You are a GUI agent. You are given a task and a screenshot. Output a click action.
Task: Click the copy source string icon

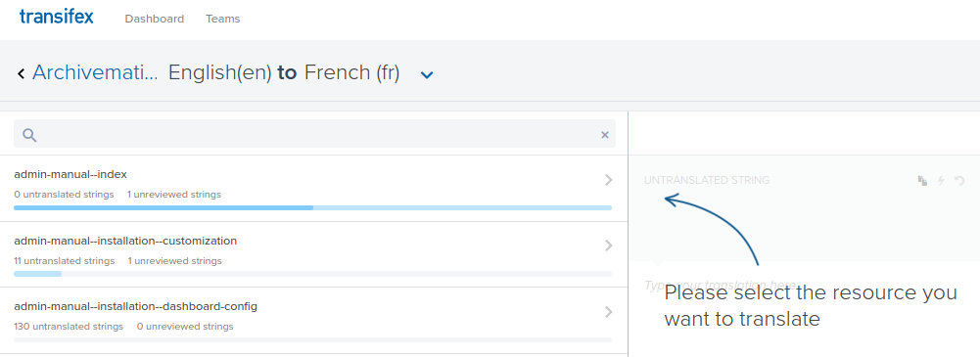click(x=922, y=180)
